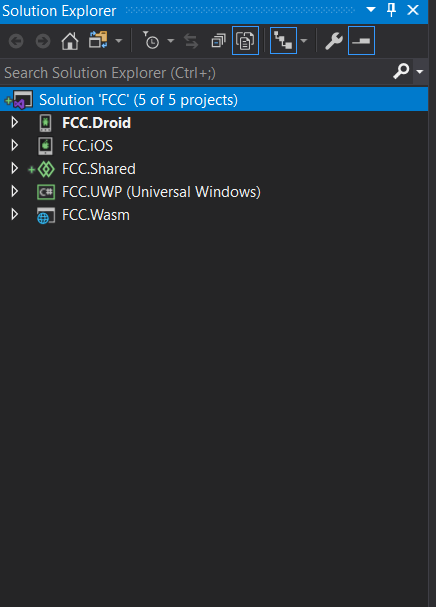Open the search options dropdown arrow

420,72
